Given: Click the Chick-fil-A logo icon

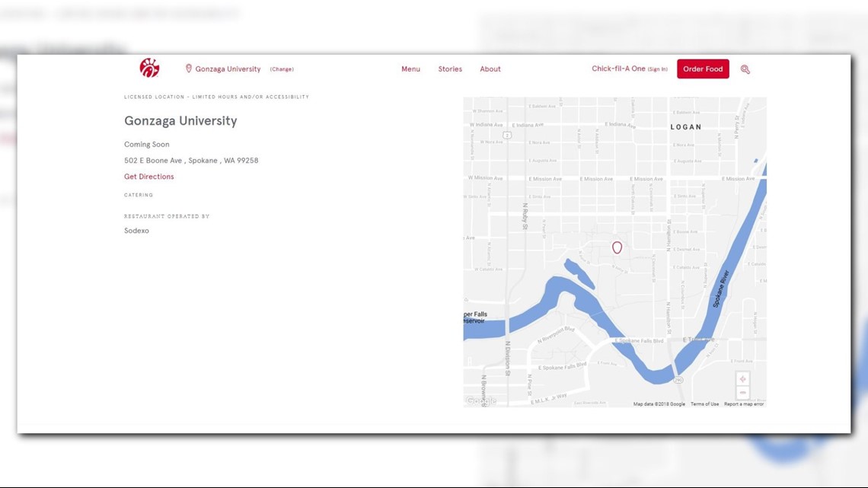Looking at the screenshot, I should pos(149,68).
